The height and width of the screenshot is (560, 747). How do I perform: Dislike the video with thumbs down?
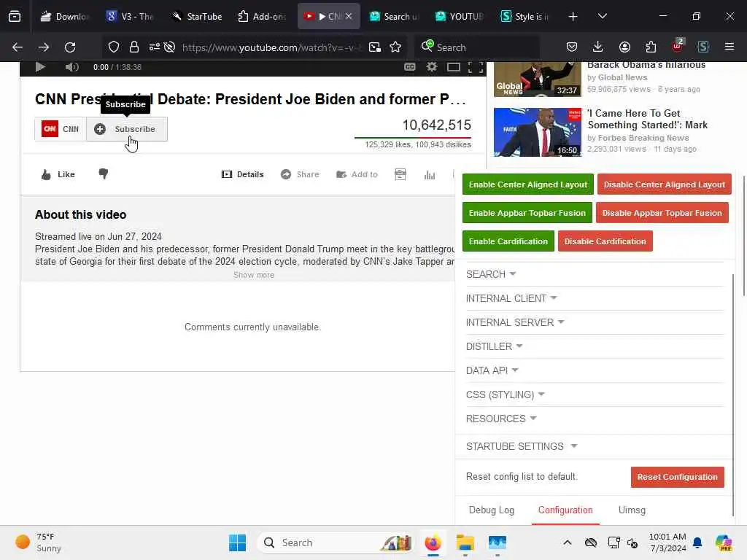104,174
